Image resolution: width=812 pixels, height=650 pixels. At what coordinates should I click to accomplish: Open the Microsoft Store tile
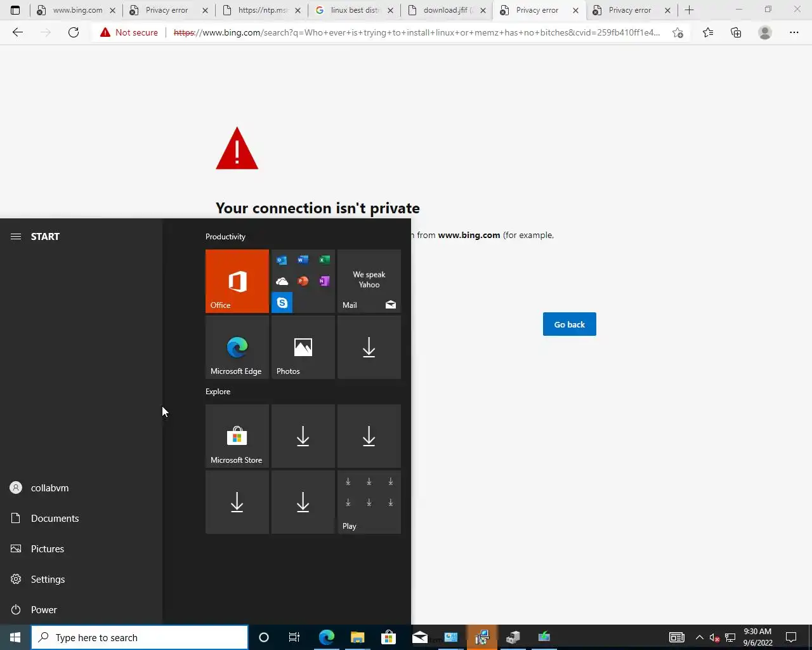pyautogui.click(x=237, y=436)
